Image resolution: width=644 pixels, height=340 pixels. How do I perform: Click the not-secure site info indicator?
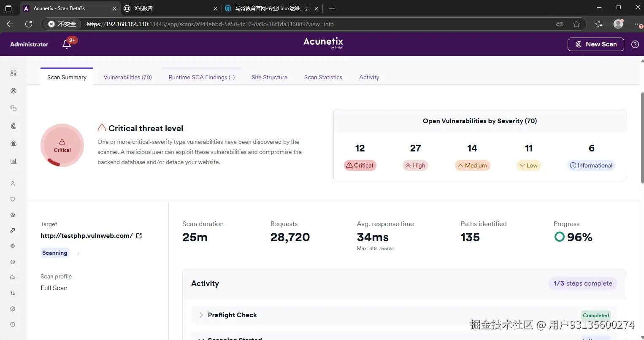click(62, 24)
